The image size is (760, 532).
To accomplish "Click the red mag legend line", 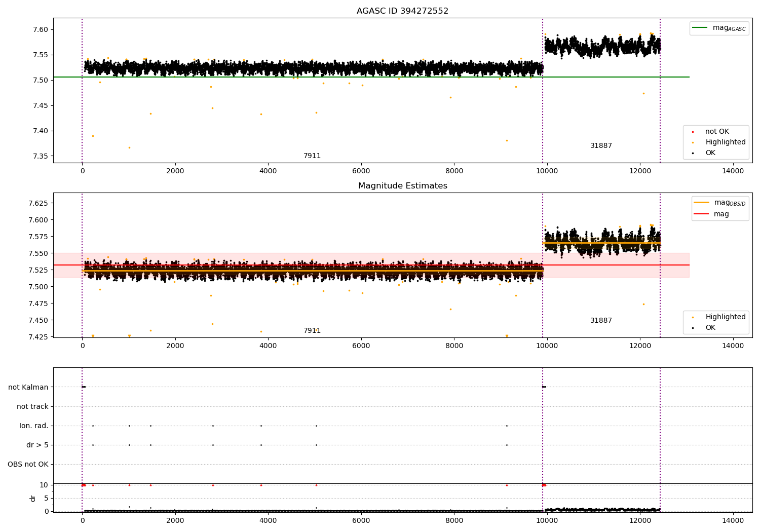I will [x=702, y=214].
